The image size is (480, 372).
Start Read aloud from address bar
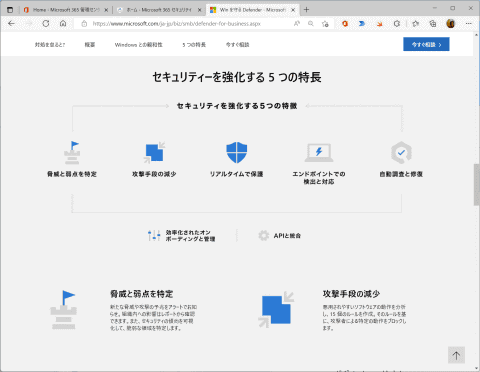[x=296, y=24]
